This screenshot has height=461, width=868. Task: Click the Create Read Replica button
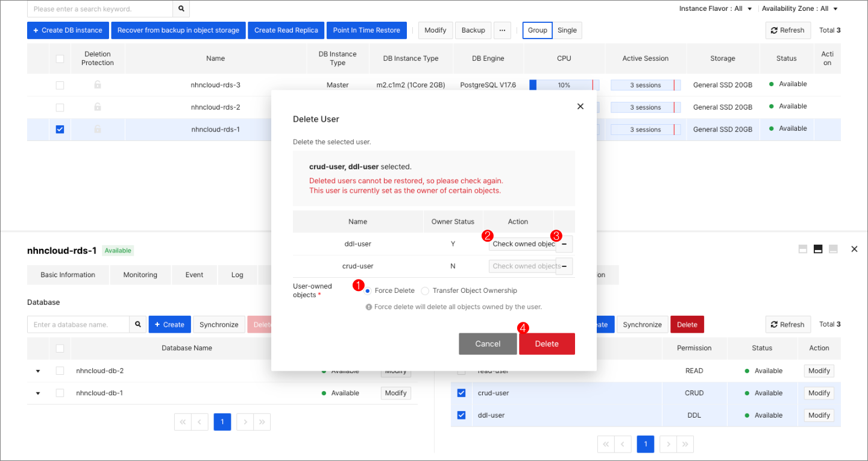(x=286, y=30)
